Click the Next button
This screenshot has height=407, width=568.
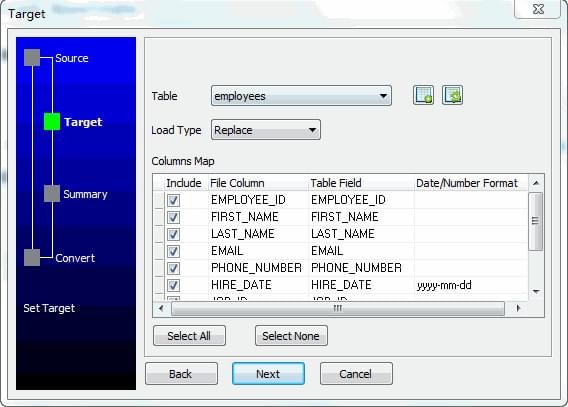pyautogui.click(x=268, y=374)
